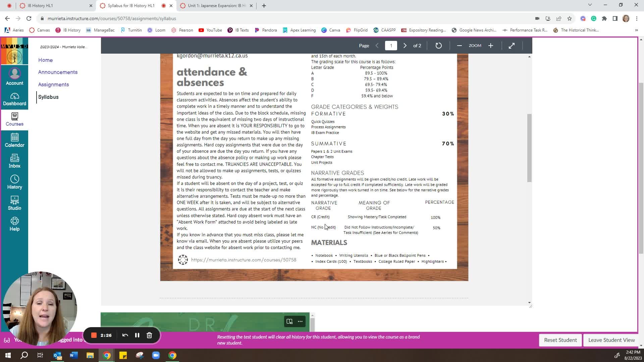
Task: Close the Syllabus for IB History HL1 tab
Action: click(171, 6)
